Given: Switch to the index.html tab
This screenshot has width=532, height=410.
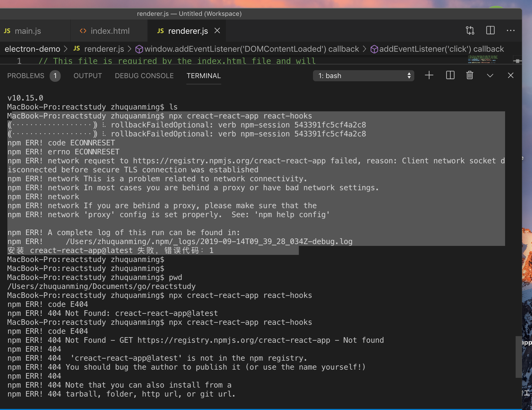Looking at the screenshot, I should coord(109,31).
